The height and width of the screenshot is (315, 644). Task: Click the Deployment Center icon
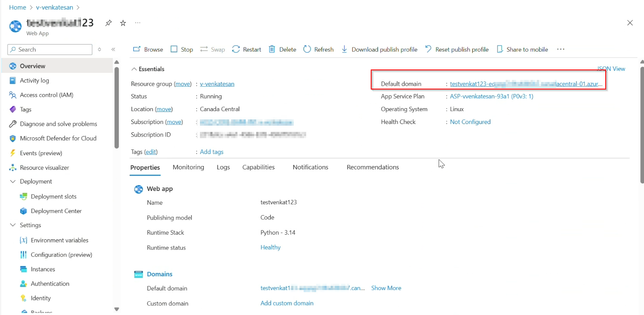(23, 211)
